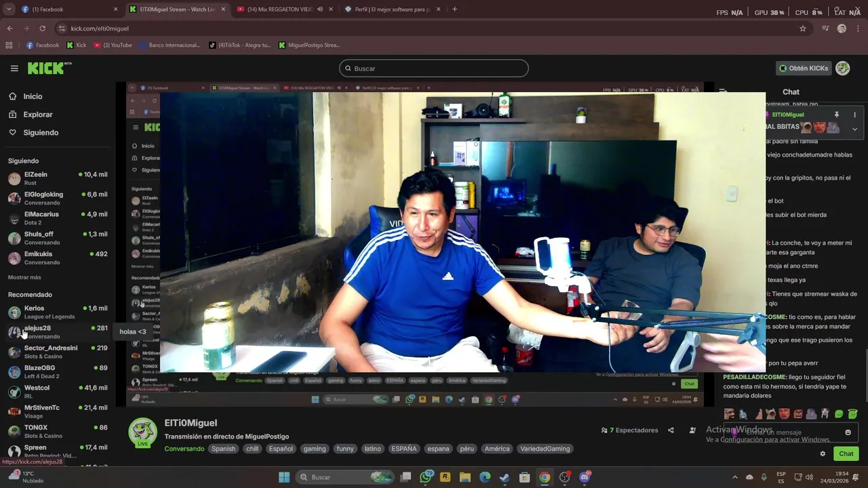Click the green KICK logo

point(49,68)
